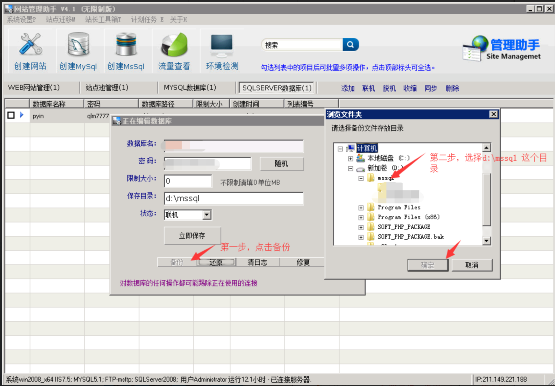
Task: Switch to the WEB网站管理(1) tab
Action: pos(34,87)
